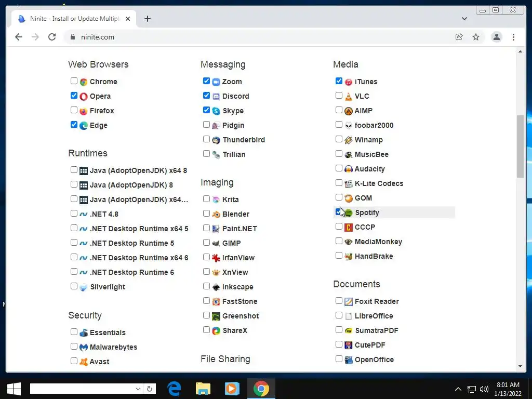Image resolution: width=532 pixels, height=399 pixels.
Task: Click the SumatraPDF label
Action: (377, 330)
